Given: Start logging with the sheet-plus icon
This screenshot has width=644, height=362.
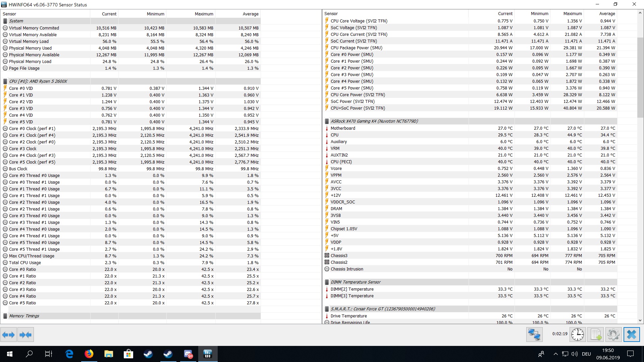Looking at the screenshot, I should 596,335.
